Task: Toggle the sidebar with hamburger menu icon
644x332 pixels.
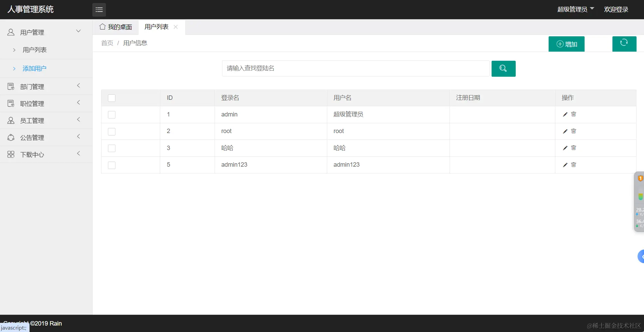Action: [x=99, y=10]
